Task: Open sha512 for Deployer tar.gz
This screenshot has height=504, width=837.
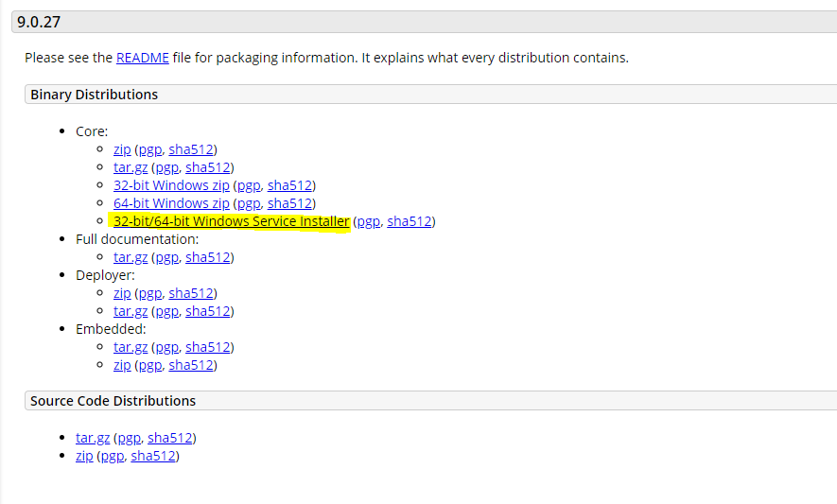Action: [x=208, y=311]
